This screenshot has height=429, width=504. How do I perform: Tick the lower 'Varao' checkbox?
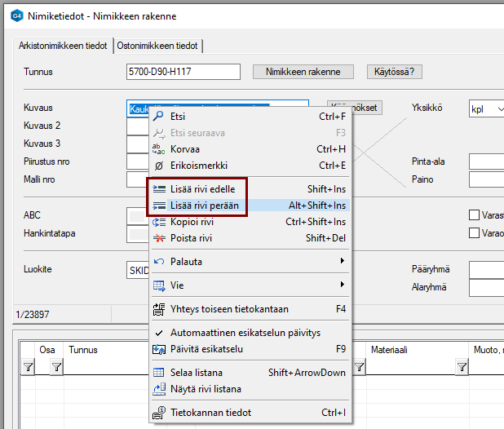click(x=474, y=233)
